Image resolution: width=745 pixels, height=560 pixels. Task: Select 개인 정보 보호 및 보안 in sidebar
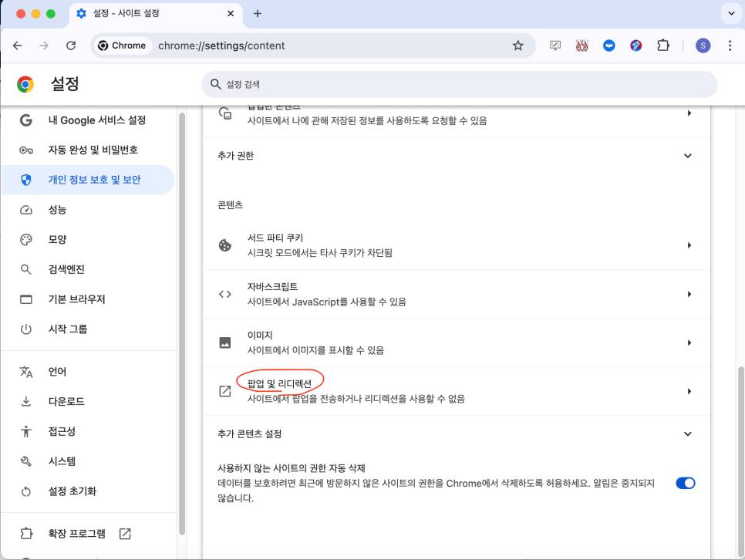click(94, 180)
